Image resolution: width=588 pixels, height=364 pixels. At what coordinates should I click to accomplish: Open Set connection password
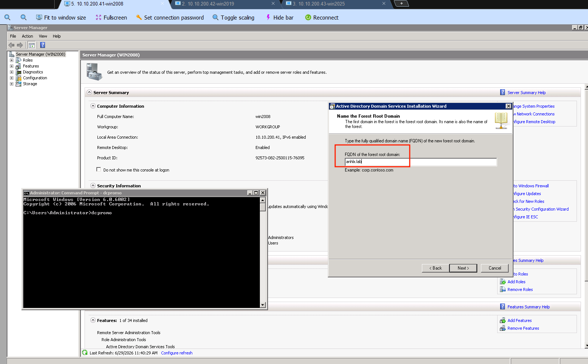point(170,17)
